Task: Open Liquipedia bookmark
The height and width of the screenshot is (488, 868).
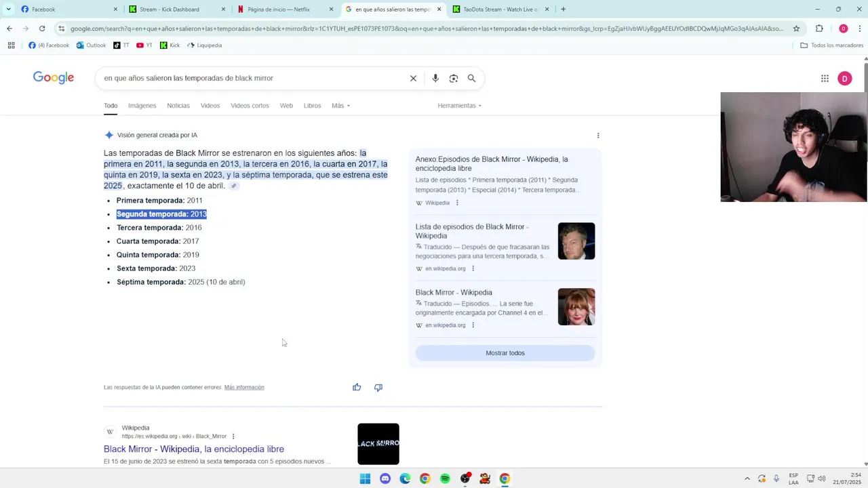Action: (x=204, y=45)
